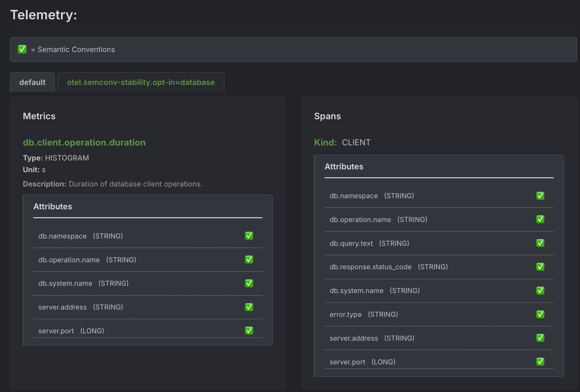Select the db.namespace attribute row in Spans
Viewport: 580px width, 392px height.
353,196
